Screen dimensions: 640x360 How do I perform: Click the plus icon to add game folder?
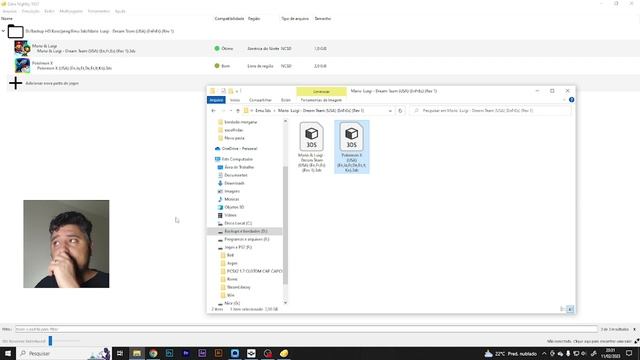[16, 83]
